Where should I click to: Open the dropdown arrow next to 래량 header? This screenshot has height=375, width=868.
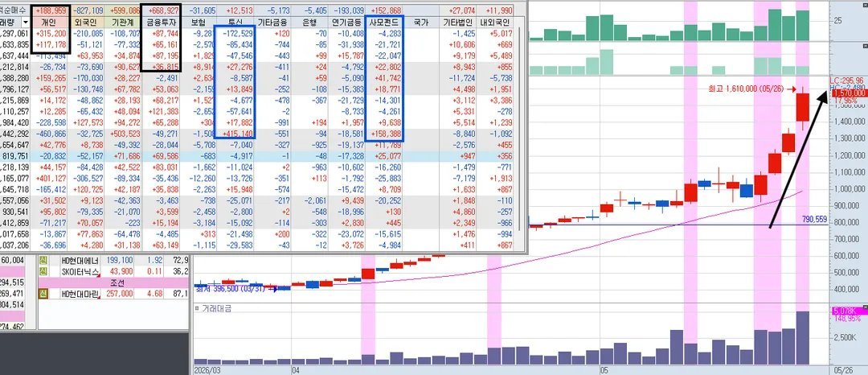point(25,23)
